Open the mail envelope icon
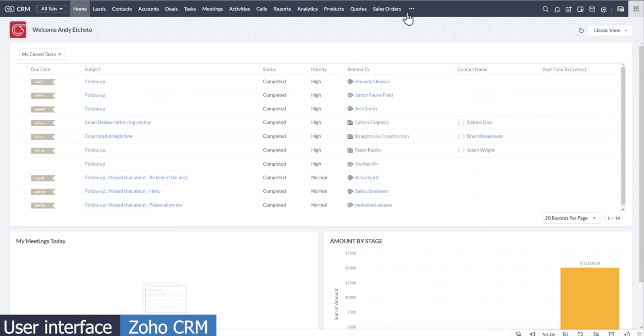Image resolution: width=644 pixels, height=336 pixels. pos(592,9)
